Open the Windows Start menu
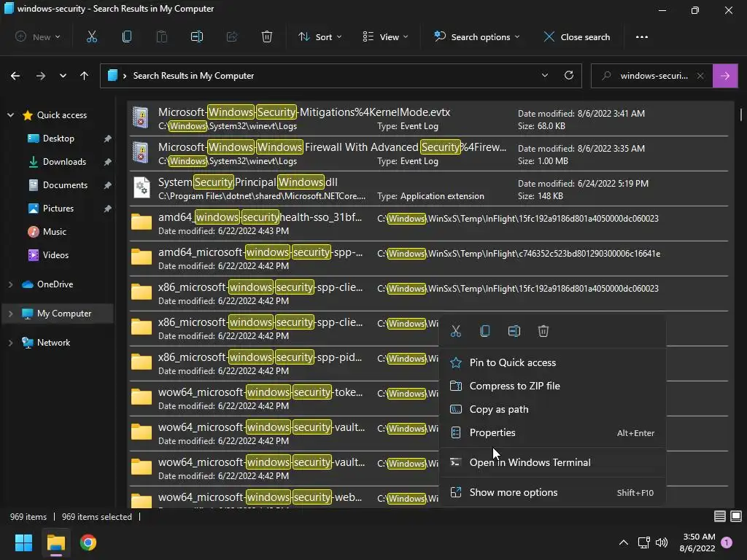747x560 pixels. click(x=23, y=542)
